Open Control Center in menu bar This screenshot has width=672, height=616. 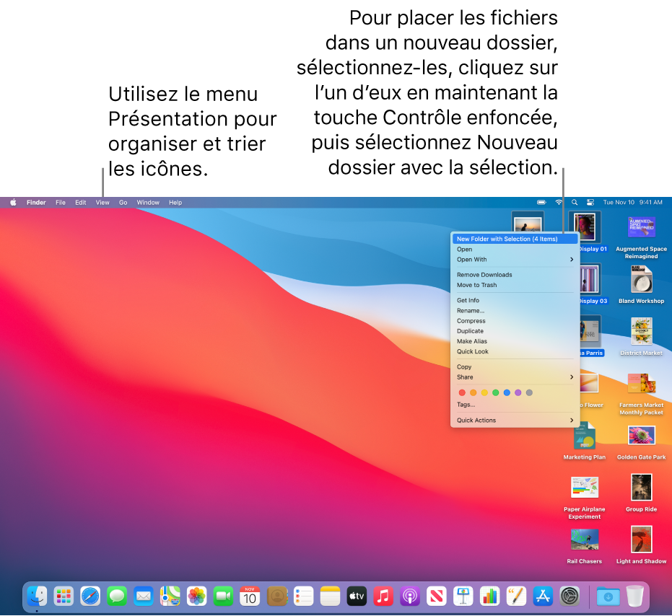click(590, 202)
